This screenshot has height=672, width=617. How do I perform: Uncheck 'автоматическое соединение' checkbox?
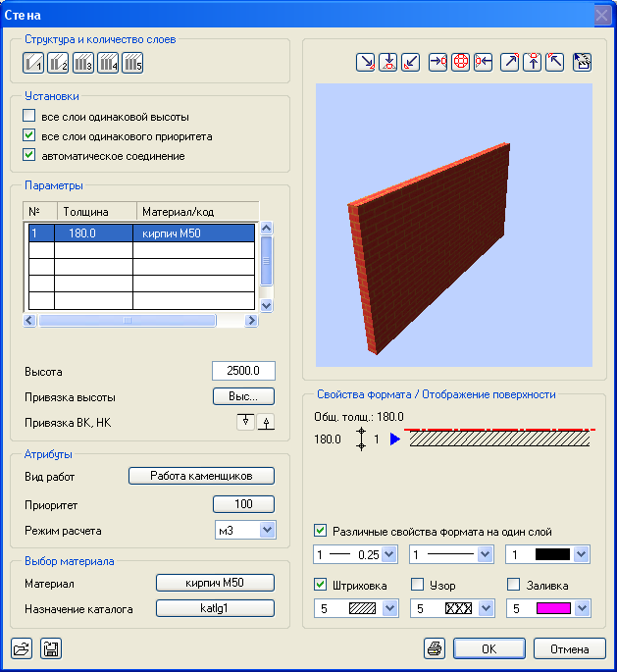tap(29, 155)
